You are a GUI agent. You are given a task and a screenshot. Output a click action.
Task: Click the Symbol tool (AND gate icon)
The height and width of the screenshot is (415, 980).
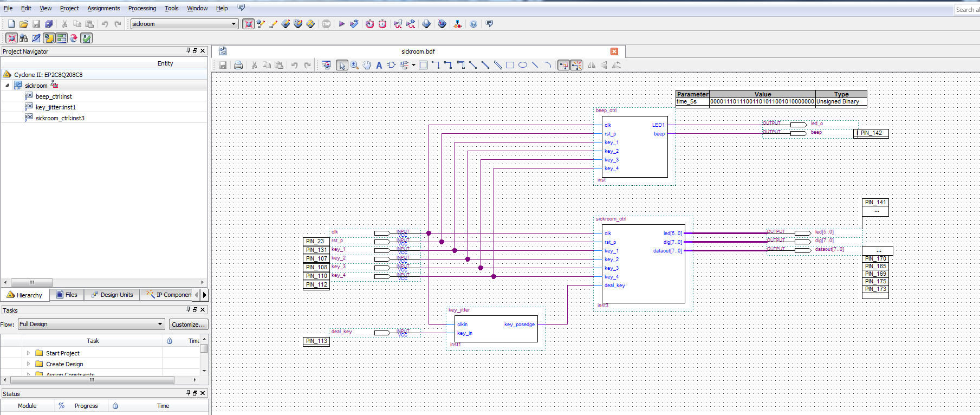(x=391, y=65)
